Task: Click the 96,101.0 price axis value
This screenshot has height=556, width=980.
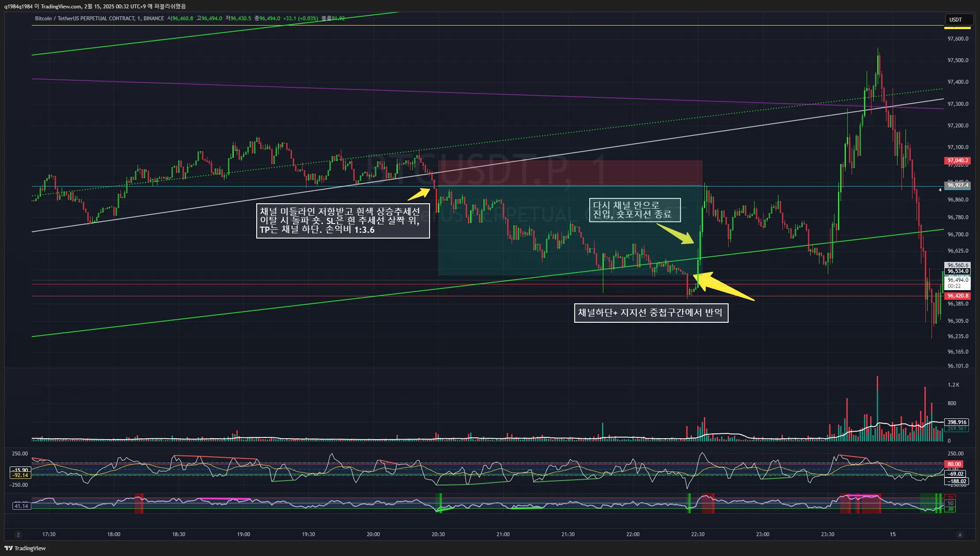Action: (x=958, y=366)
